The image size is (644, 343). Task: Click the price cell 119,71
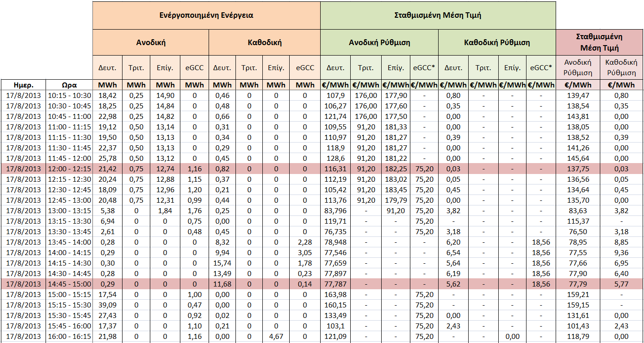tap(336, 221)
